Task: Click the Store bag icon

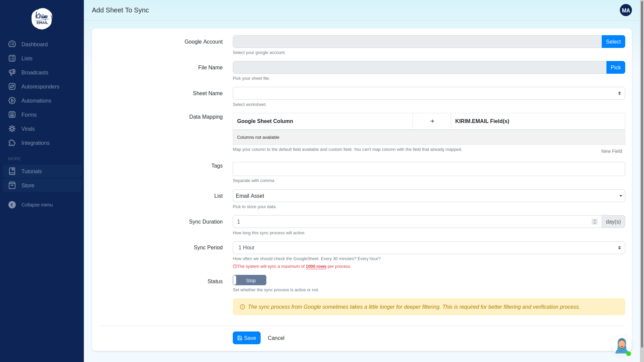Action: pyautogui.click(x=12, y=185)
